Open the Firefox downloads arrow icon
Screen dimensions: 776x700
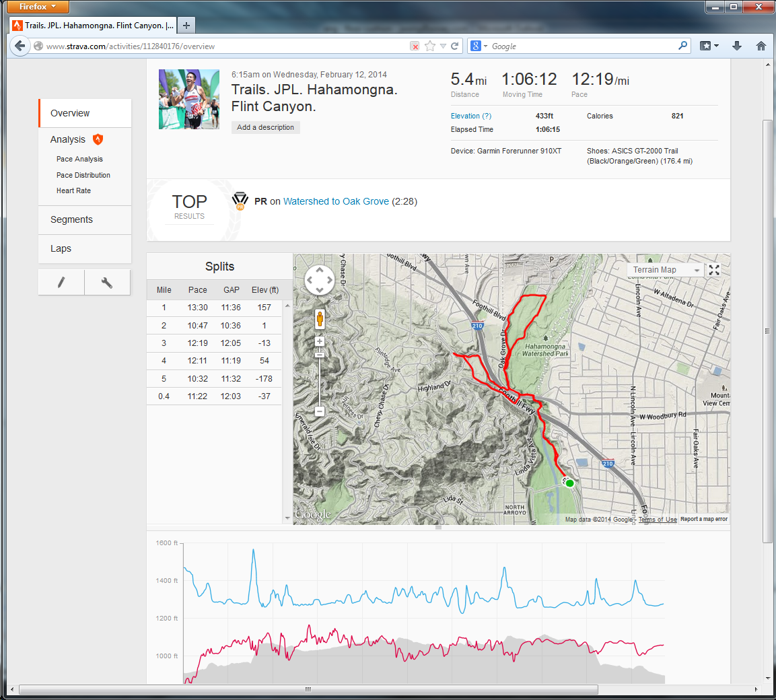click(x=737, y=46)
